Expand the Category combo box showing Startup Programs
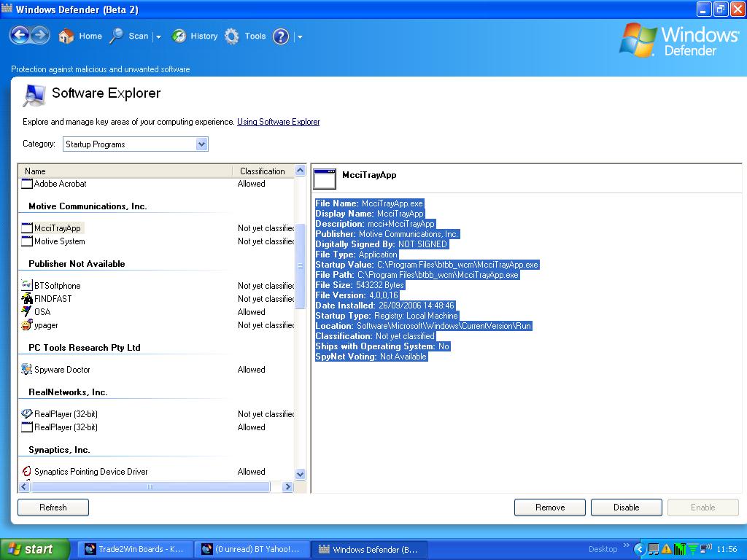747x560 pixels. tap(135, 144)
